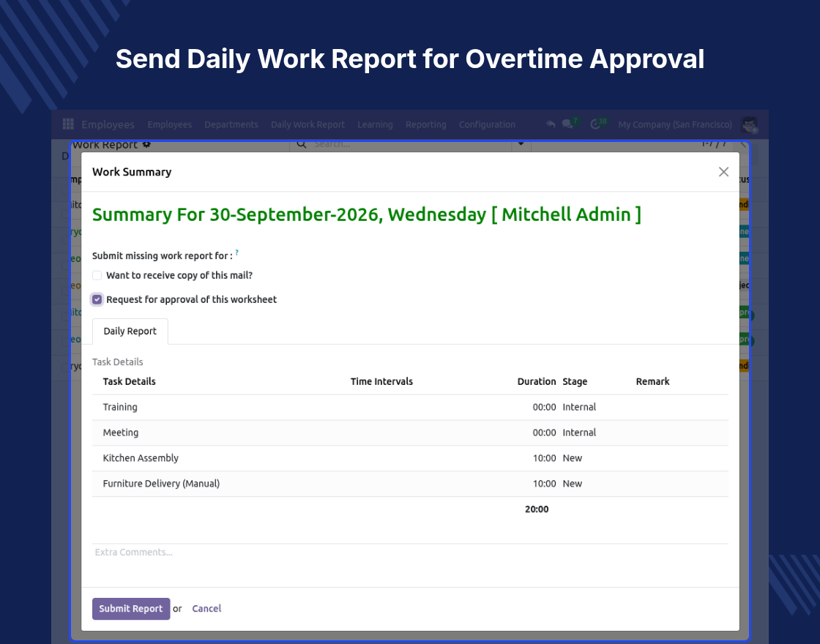Click the New stage of Kitchen Assembly
The width and height of the screenshot is (820, 644).
tap(572, 458)
